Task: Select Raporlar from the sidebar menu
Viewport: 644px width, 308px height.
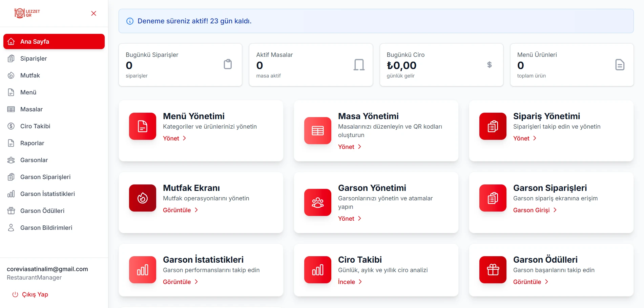Action: (x=32, y=143)
